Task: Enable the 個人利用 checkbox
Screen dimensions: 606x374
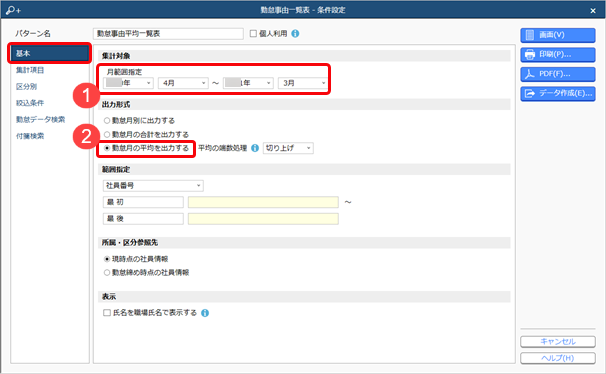Action: click(x=254, y=34)
